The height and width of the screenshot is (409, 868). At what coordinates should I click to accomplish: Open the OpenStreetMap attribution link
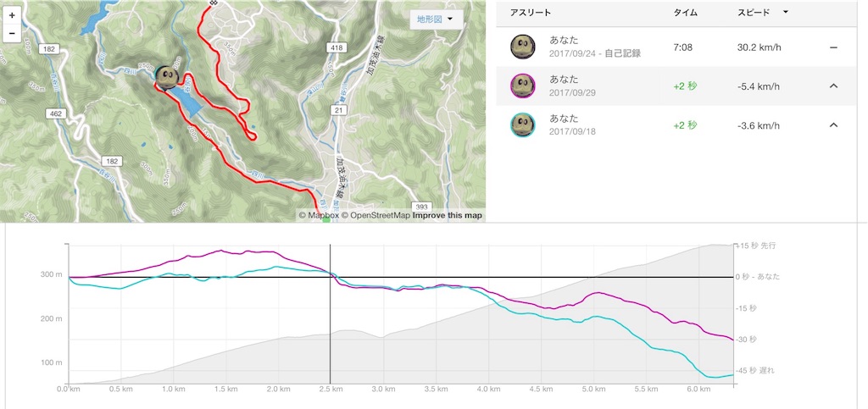point(380,215)
